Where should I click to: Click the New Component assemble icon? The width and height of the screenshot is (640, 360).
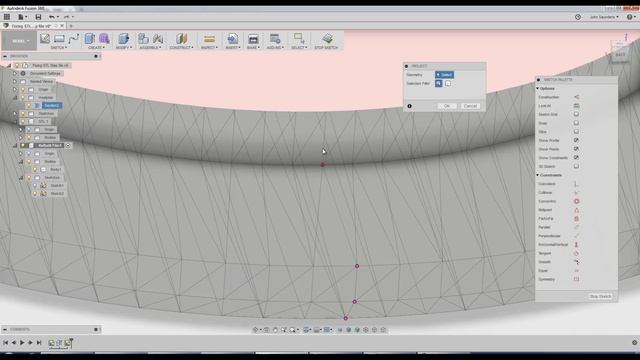coord(143,39)
